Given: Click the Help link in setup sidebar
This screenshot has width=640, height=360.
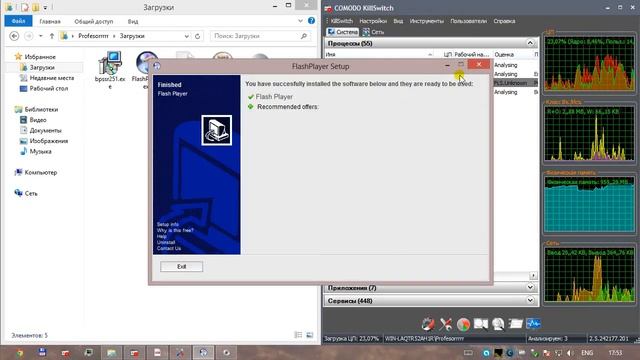Looking at the screenshot, I should tap(162, 236).
